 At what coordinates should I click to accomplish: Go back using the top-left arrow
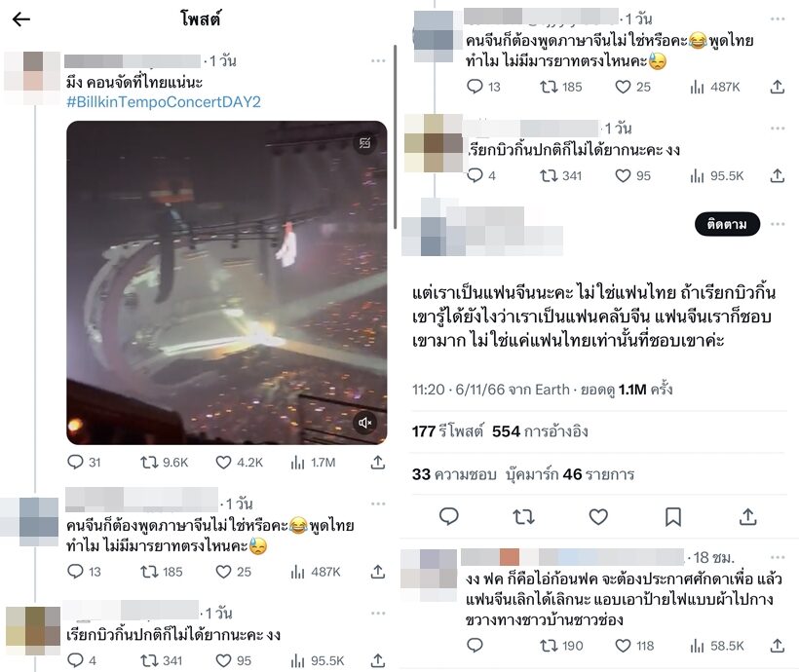[21, 19]
